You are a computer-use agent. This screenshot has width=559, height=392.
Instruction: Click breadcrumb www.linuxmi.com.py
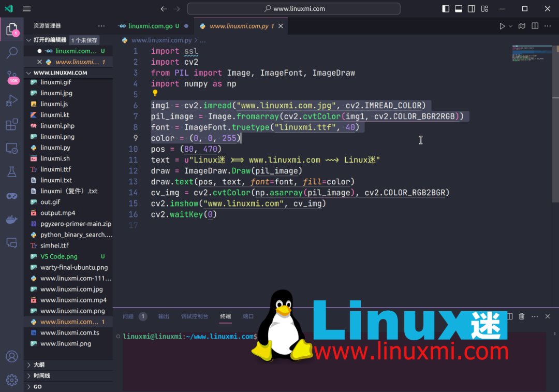pos(161,40)
